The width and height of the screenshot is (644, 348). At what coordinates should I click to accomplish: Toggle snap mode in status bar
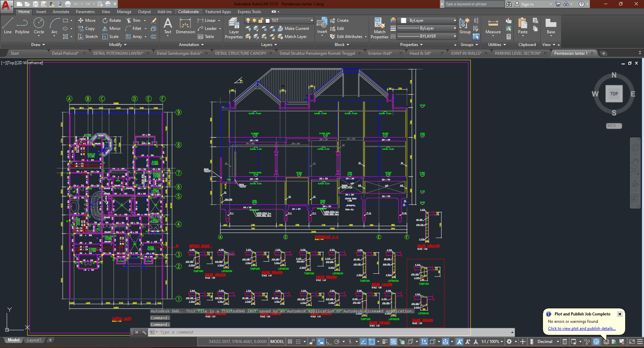(298, 342)
